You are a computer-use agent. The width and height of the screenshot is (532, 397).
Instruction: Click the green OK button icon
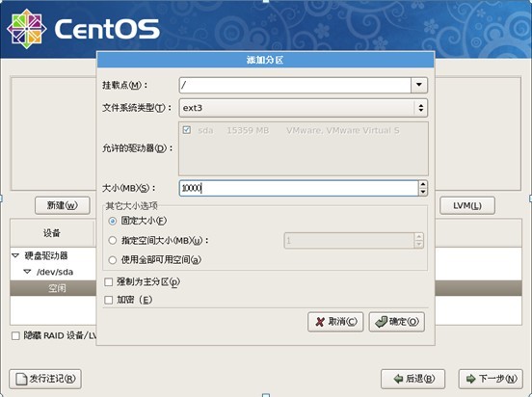pos(381,322)
